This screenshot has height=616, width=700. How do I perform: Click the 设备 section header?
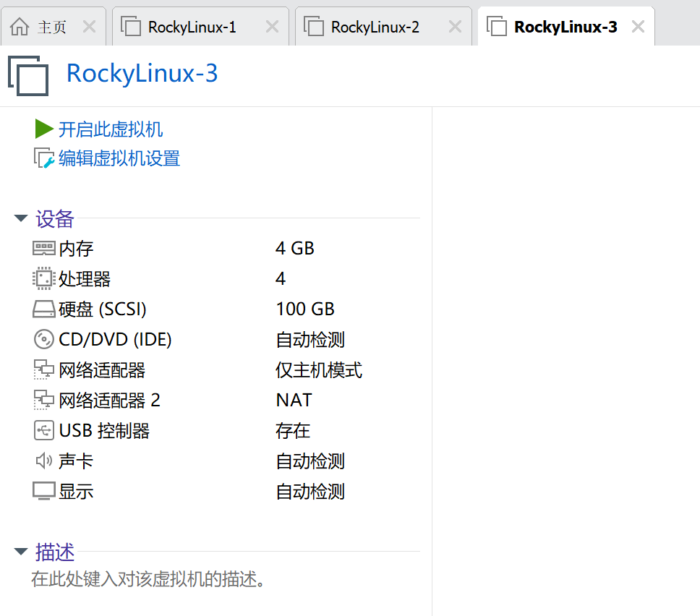54,219
